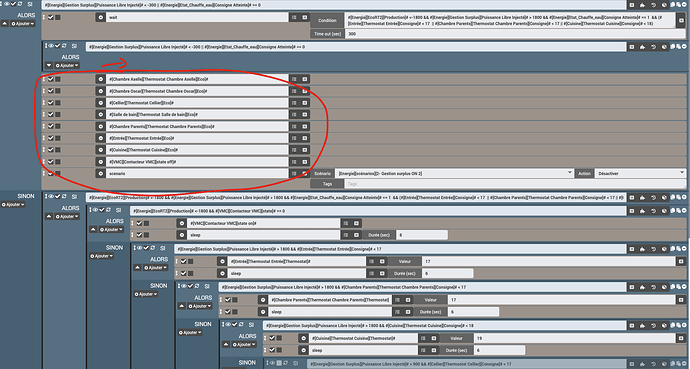This screenshot has height=369, width=690.
Task: Open Ajouter menu under first SINON label
Action: coord(13,205)
